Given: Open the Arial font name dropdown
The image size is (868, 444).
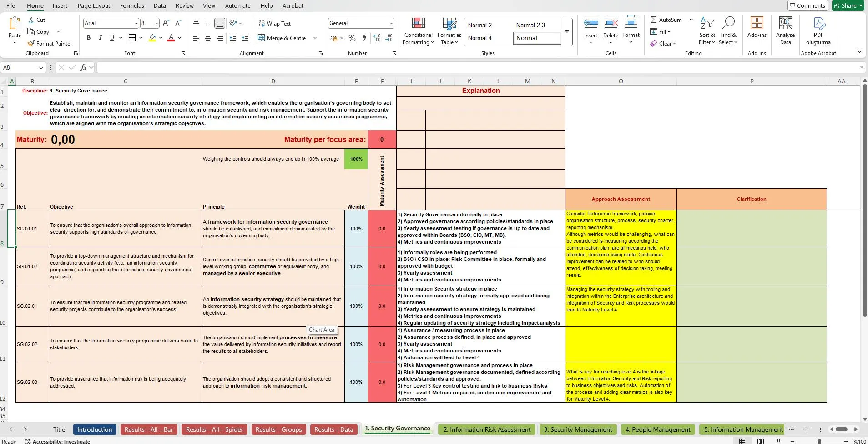Looking at the screenshot, I should coord(136,23).
